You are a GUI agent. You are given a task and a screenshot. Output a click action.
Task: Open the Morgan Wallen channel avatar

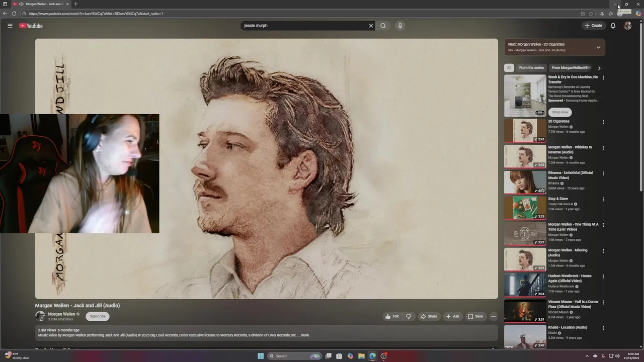click(40, 316)
